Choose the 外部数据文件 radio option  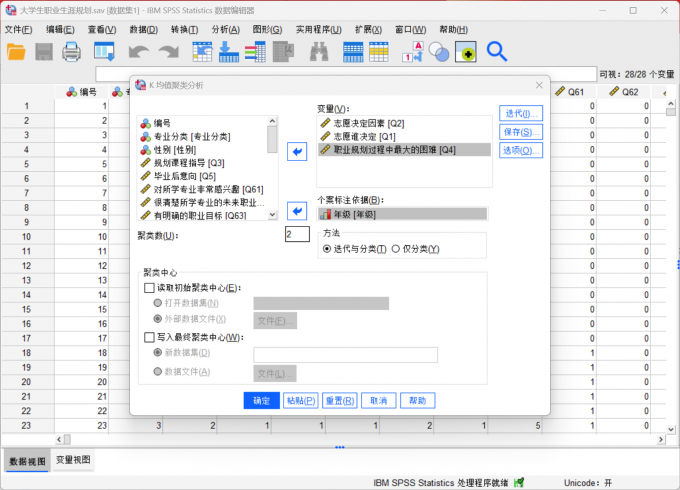(x=158, y=319)
